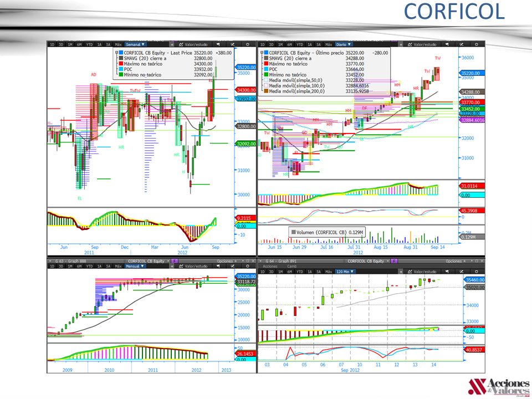Open CORFICOL CB Equity selector in Graph 888
Screen dimensions: 532x399
point(148,261)
